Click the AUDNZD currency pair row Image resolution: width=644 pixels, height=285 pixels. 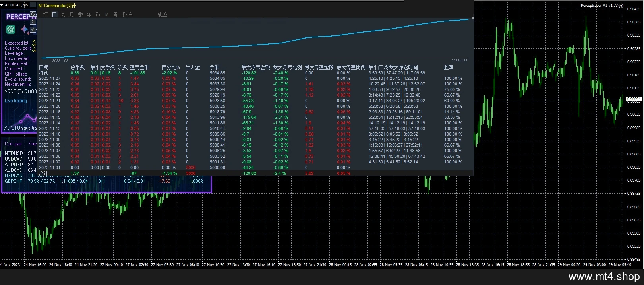coord(20,164)
